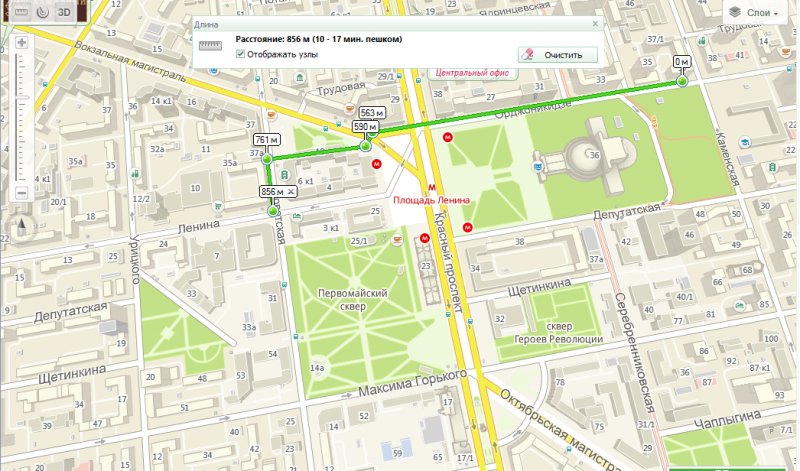Click the 590 м route node marker
800x471 pixels.
(x=365, y=147)
